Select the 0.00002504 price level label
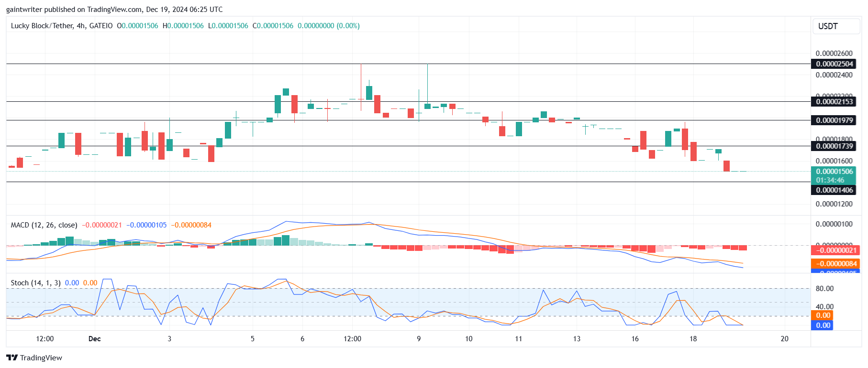The height and width of the screenshot is (368, 868). pyautogui.click(x=835, y=64)
